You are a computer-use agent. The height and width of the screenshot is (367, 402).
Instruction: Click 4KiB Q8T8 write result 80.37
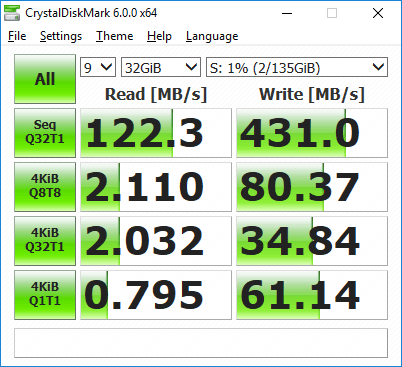click(312, 187)
